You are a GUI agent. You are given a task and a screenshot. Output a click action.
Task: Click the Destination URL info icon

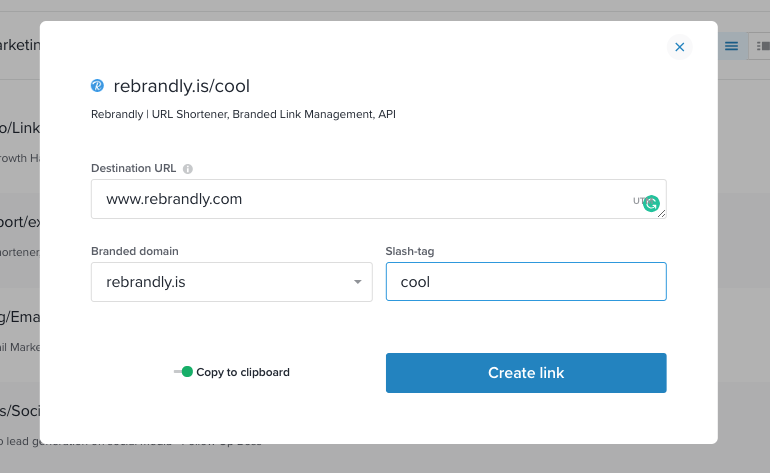[188, 169]
